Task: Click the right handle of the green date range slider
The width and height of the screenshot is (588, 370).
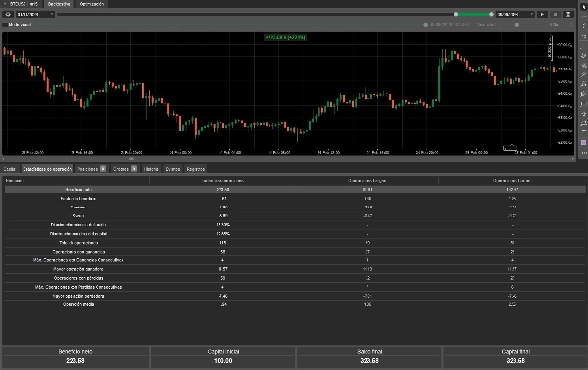Action: [x=491, y=14]
